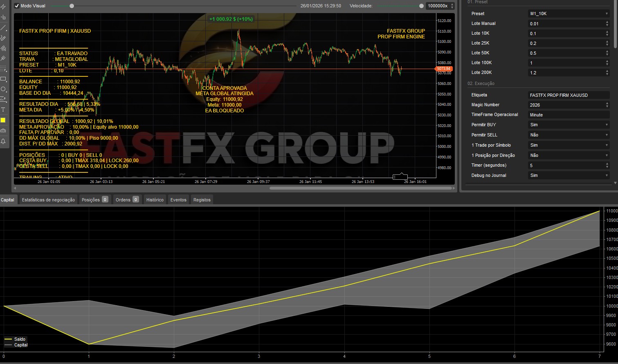Open the Estatísticas de negociação tab
Screen dimensions: 618x364
pos(48,200)
